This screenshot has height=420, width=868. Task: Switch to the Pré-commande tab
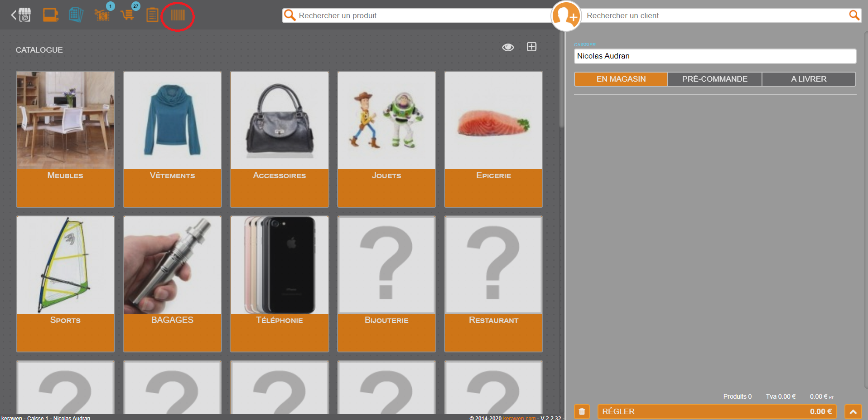(x=715, y=79)
